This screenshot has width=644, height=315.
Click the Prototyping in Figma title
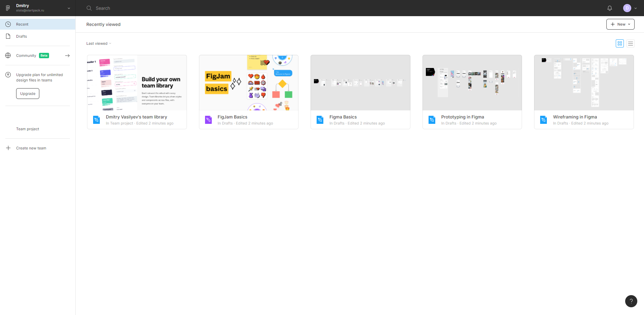point(462,117)
